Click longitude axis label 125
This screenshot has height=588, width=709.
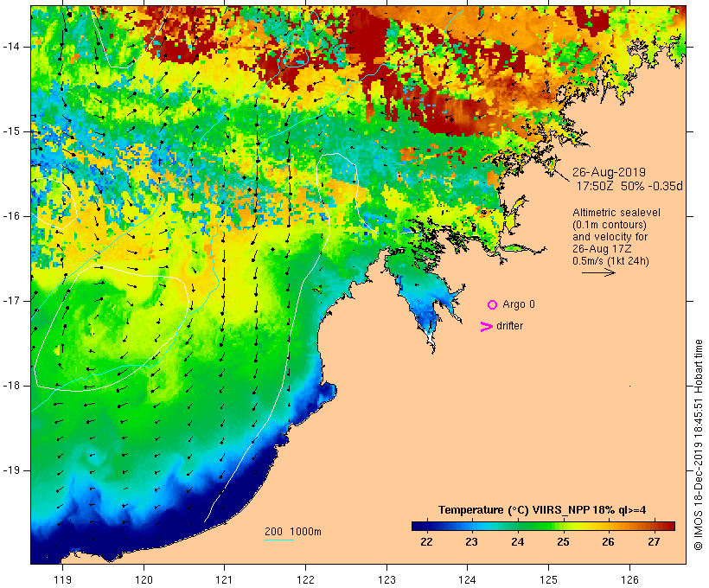(548, 580)
